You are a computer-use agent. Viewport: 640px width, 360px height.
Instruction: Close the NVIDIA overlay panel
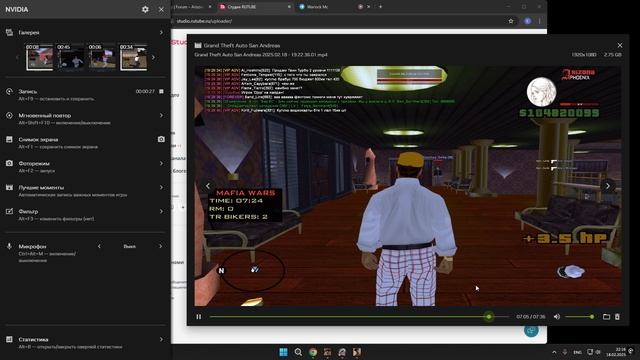tap(161, 9)
